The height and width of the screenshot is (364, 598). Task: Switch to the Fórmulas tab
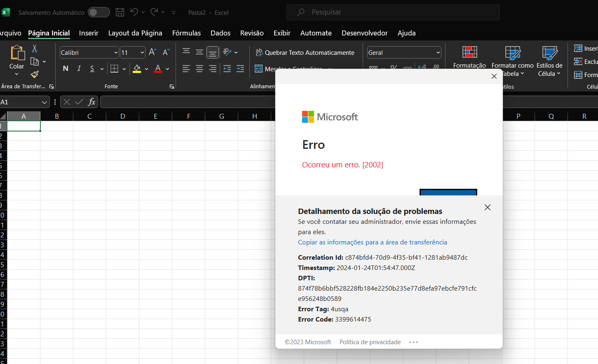click(186, 33)
